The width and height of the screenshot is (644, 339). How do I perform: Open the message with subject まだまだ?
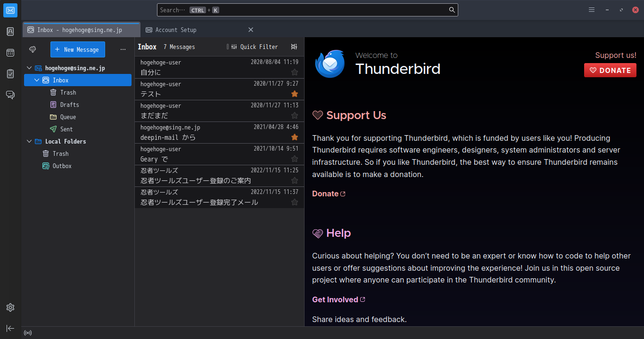(x=219, y=111)
